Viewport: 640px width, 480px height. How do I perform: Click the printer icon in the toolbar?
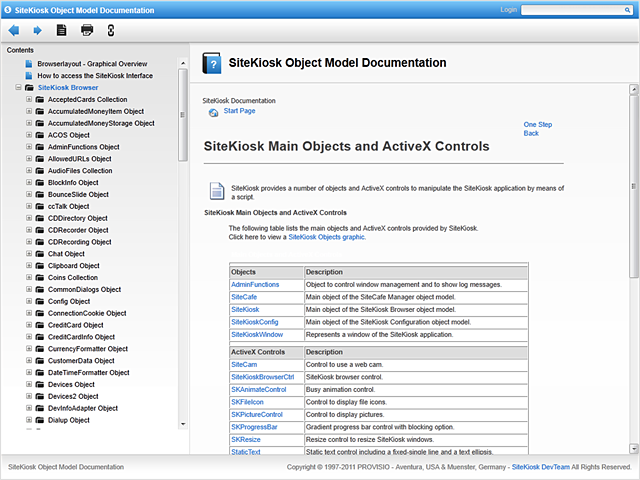(x=87, y=30)
